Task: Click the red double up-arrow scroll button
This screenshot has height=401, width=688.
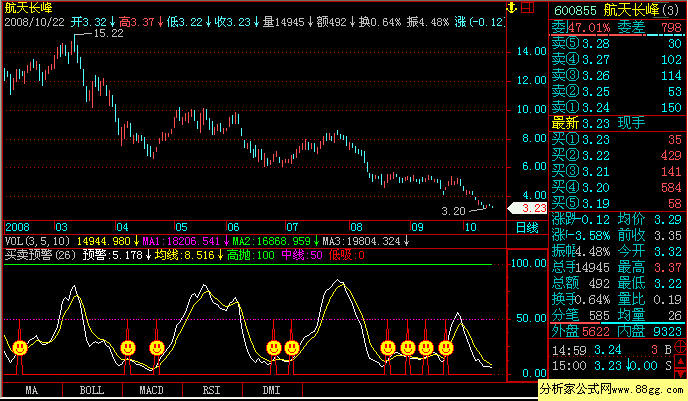Action: click(x=681, y=361)
